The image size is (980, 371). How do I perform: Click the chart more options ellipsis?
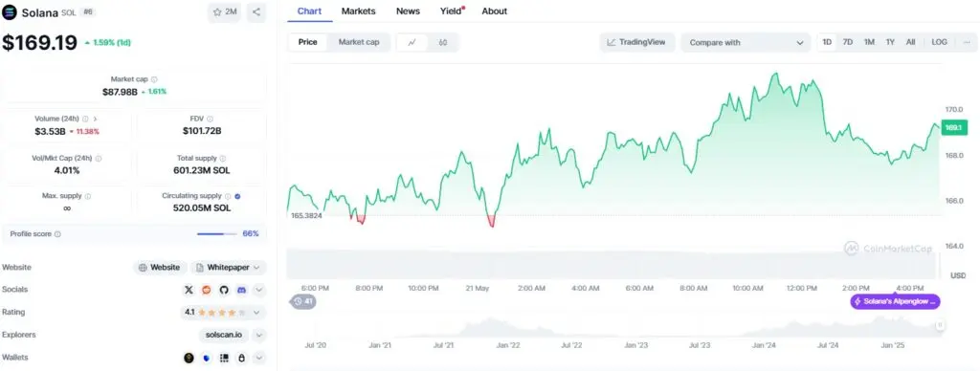(967, 42)
